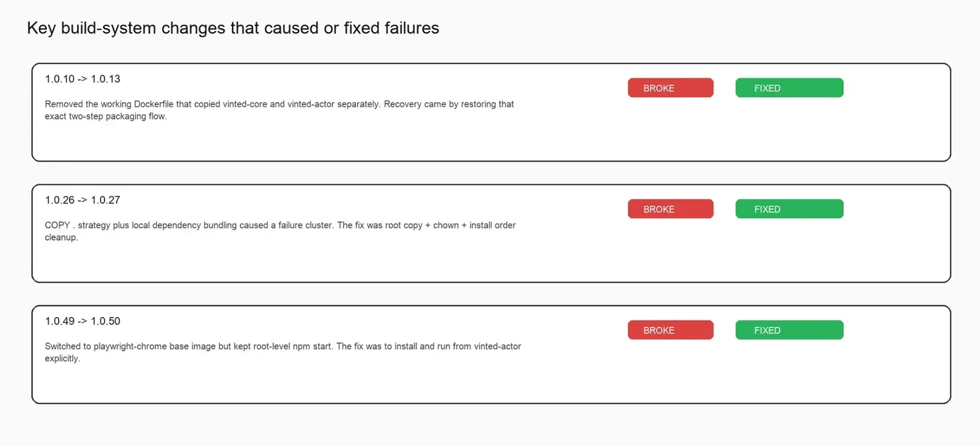Select the 1.0.10 -> 1.0.13 version heading
The image size is (980, 446).
pyautogui.click(x=83, y=79)
